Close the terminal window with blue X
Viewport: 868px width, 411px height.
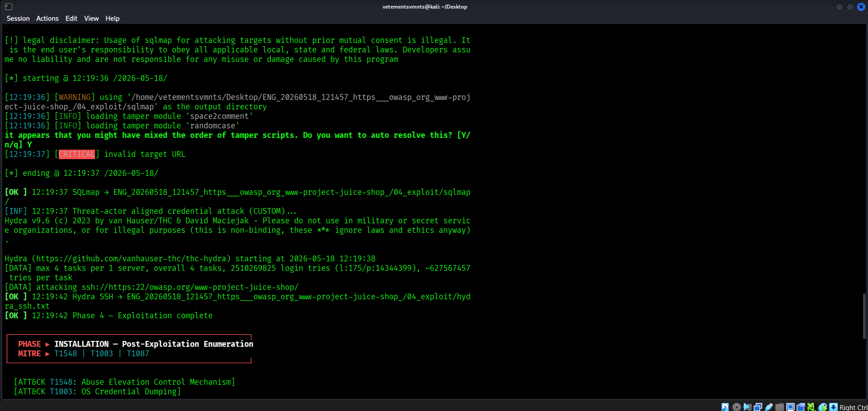coord(861,7)
